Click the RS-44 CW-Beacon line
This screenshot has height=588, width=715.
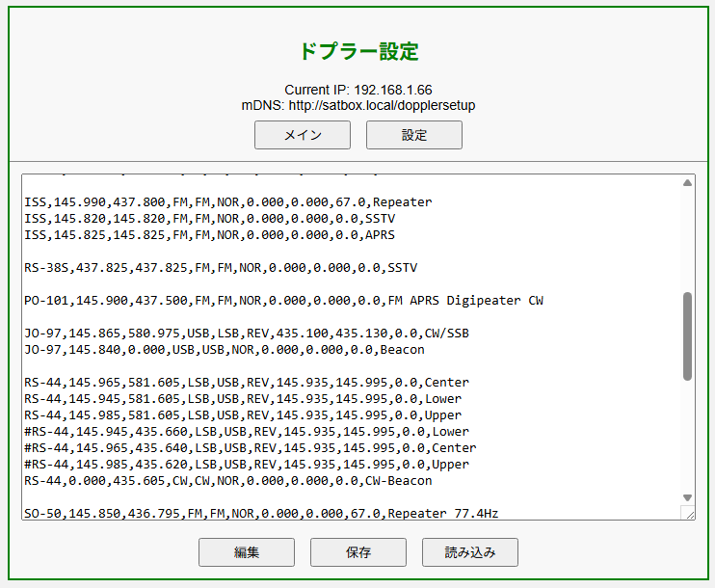(x=228, y=481)
